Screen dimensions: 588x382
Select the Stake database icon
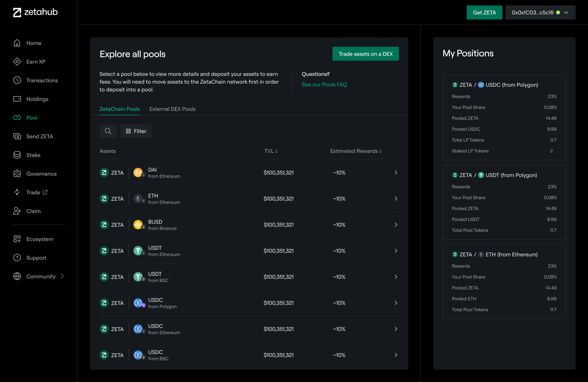click(x=17, y=155)
